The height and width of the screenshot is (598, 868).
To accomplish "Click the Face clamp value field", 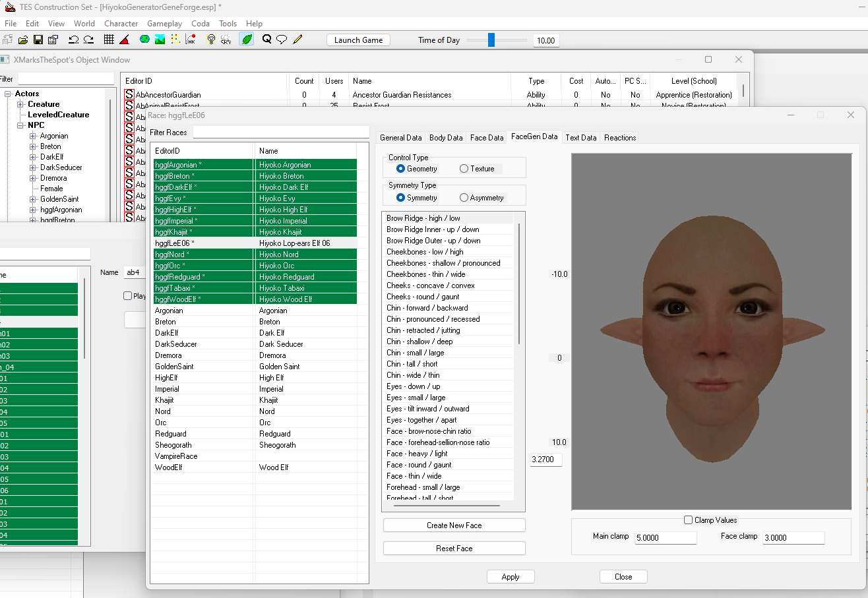I will [793, 538].
